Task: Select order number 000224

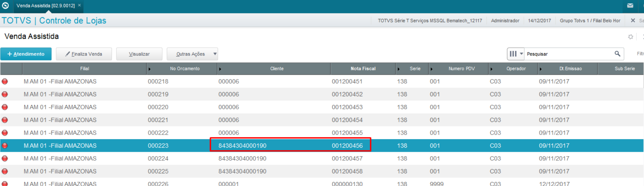Action: click(158, 159)
